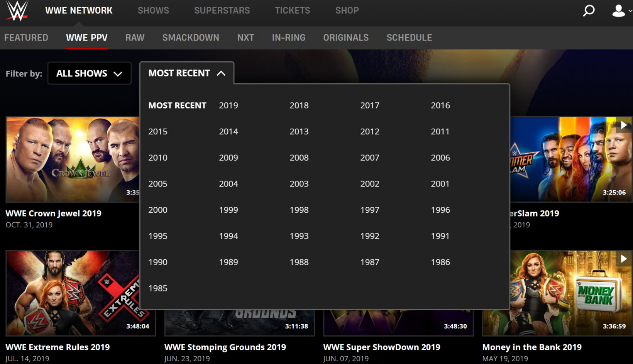Filter by year 2003
Image resolution: width=633 pixels, height=364 pixels.
tap(299, 184)
